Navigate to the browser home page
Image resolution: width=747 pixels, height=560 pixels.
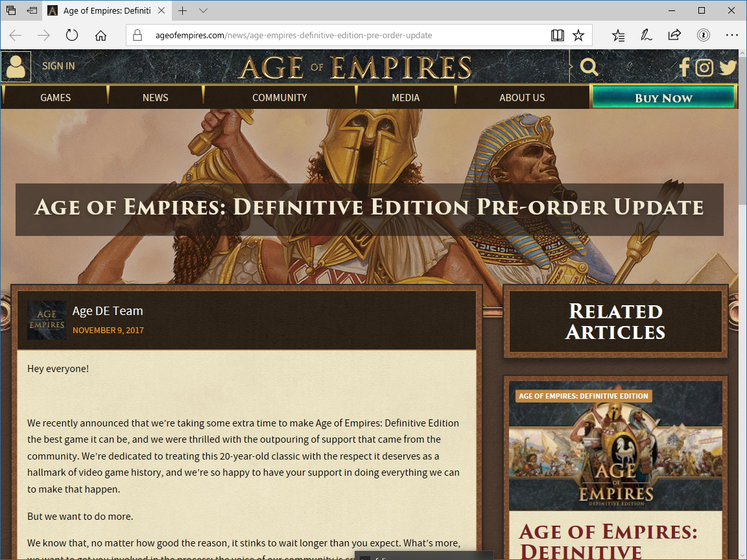click(101, 35)
